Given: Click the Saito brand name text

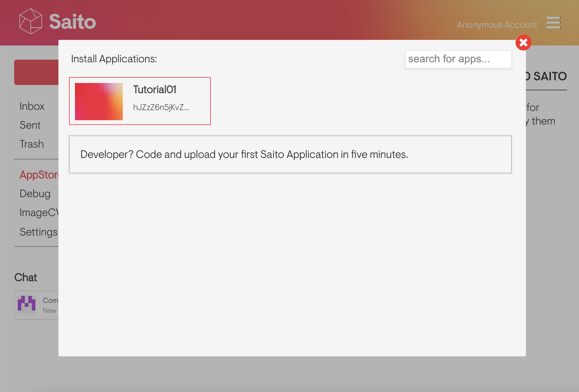Looking at the screenshot, I should click(72, 22).
